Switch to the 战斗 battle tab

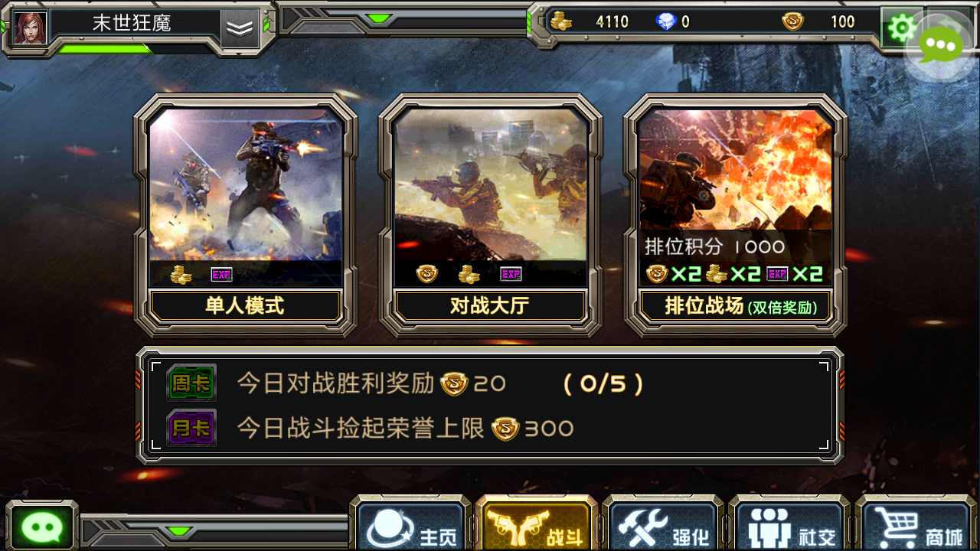pyautogui.click(x=536, y=527)
